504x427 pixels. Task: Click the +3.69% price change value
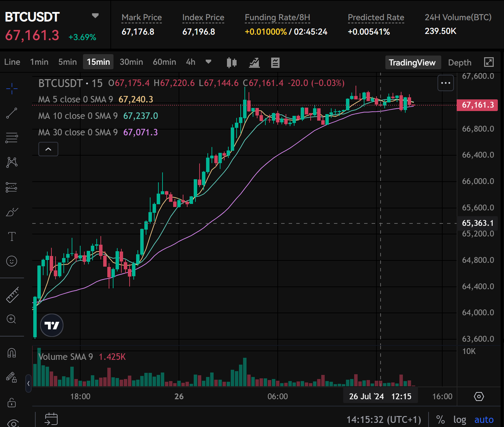(82, 37)
